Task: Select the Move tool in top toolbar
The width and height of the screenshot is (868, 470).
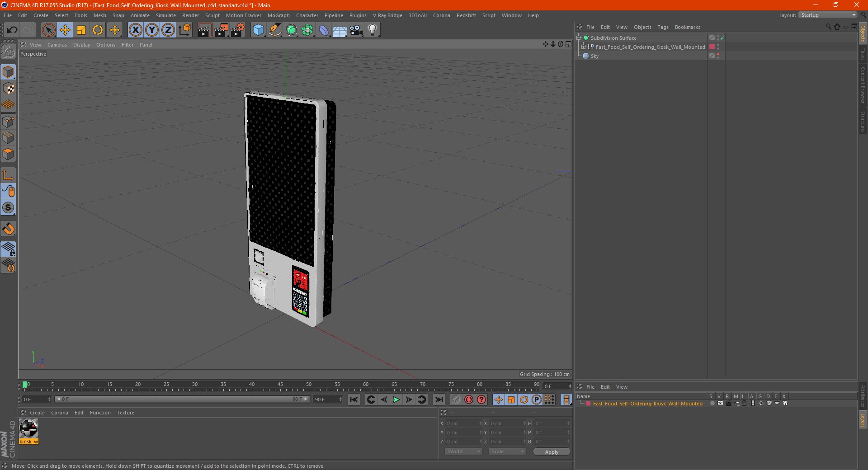Action: (65, 30)
